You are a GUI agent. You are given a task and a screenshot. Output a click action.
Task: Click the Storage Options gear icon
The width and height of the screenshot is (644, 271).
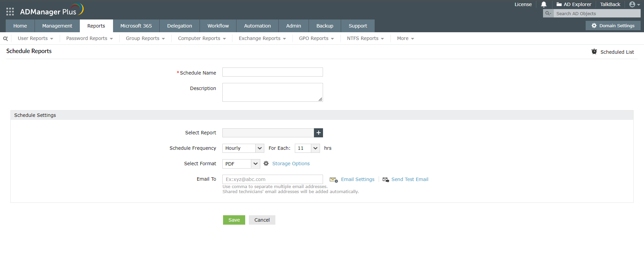[x=266, y=164]
